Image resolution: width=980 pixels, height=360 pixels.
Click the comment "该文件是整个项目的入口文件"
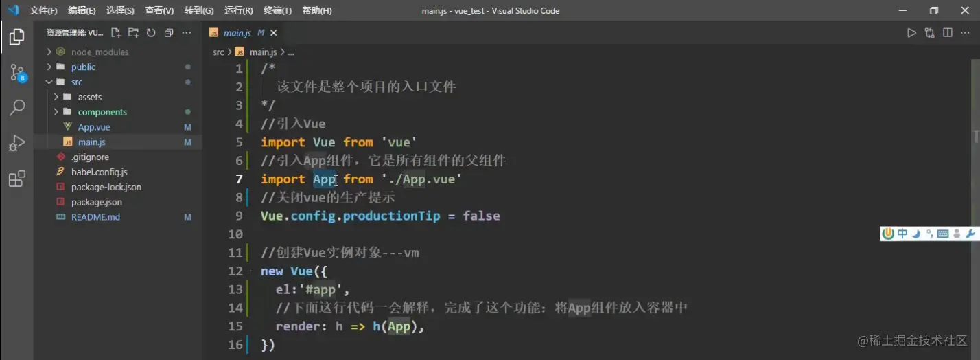pos(366,87)
